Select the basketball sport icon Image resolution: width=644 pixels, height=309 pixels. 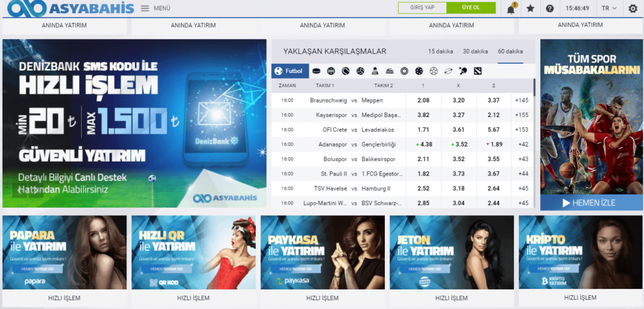click(x=331, y=71)
